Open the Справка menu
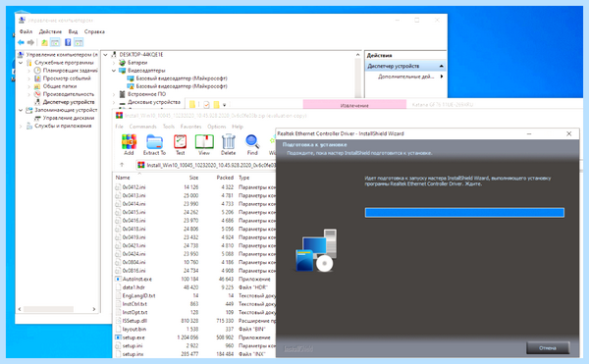 [94, 31]
